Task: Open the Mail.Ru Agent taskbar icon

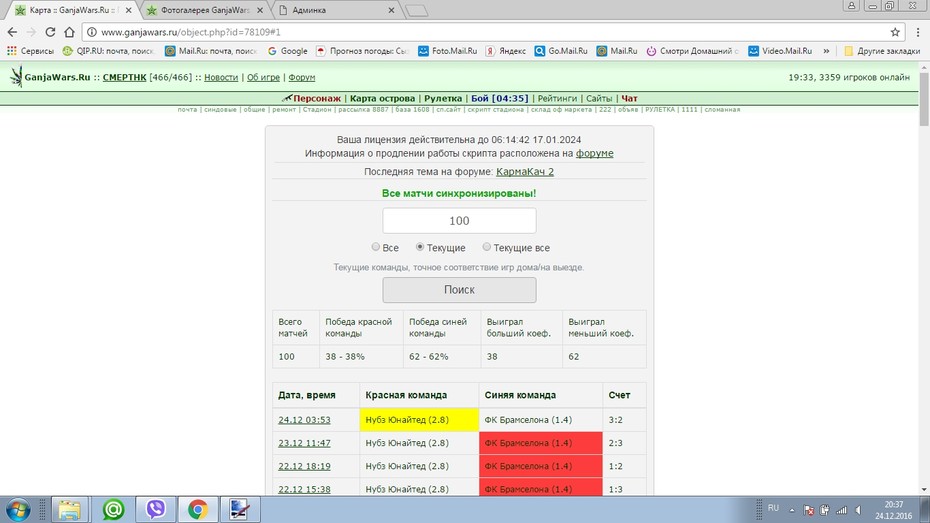Action: click(x=113, y=510)
